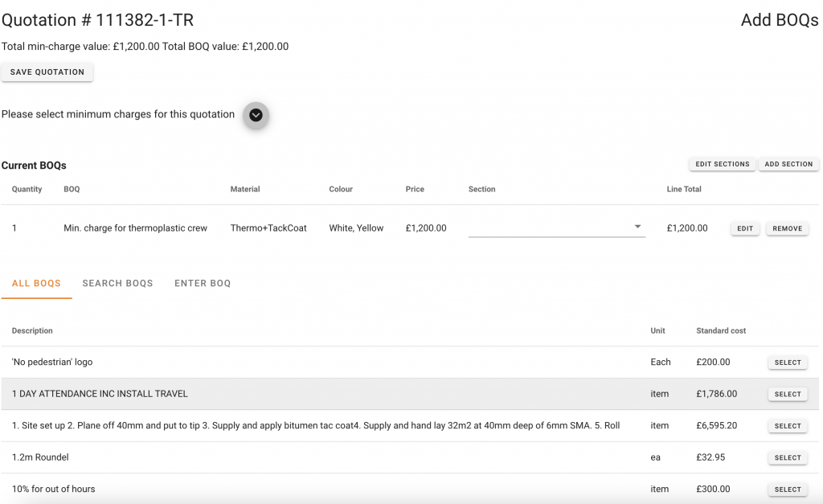Select the £6,595.20 site set up BOQ

coord(787,426)
